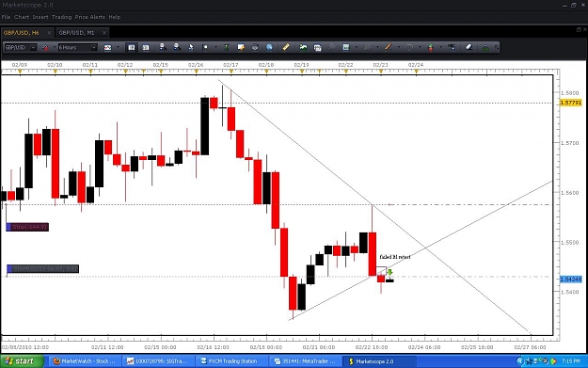Screen dimensions: 588x368
Task: Click the blue globe toolbar icon
Action: (x=269, y=47)
